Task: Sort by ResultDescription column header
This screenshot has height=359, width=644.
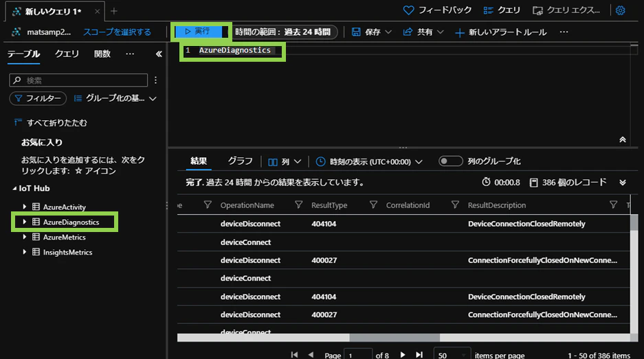Action: 497,205
